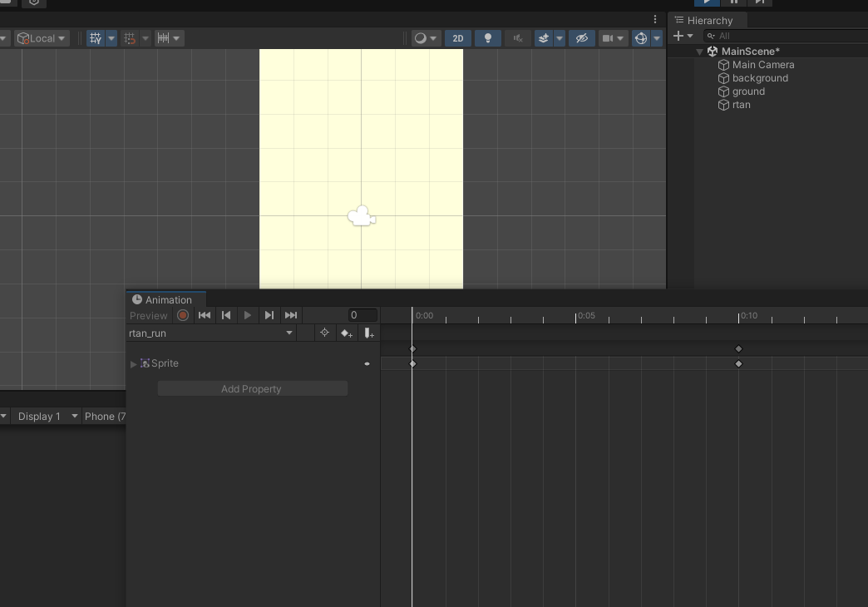
Task: Click the camera gizmo in Scene view
Action: point(362,216)
